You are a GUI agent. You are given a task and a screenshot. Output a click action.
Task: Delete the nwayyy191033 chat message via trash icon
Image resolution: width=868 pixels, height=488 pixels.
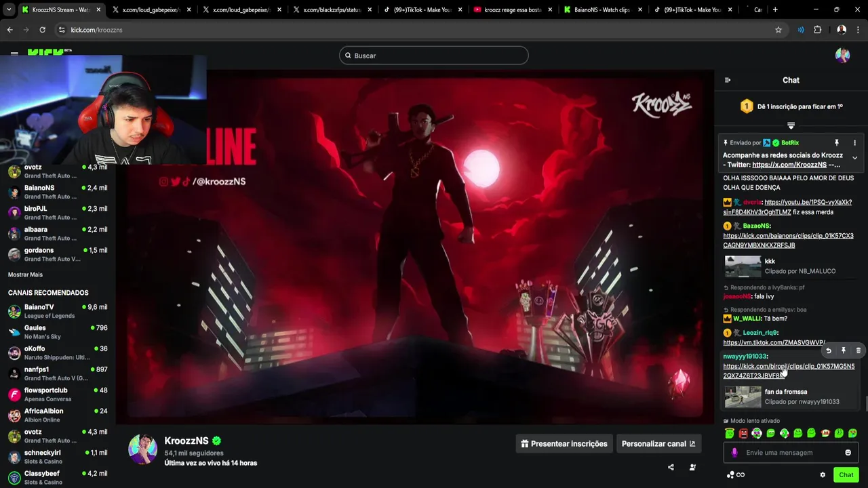(x=859, y=350)
